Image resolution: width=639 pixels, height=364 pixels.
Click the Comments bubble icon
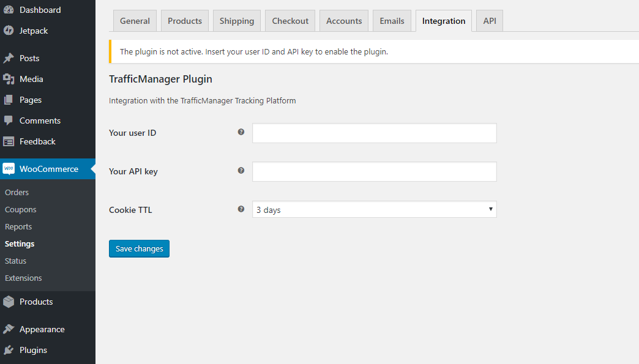coord(8,121)
